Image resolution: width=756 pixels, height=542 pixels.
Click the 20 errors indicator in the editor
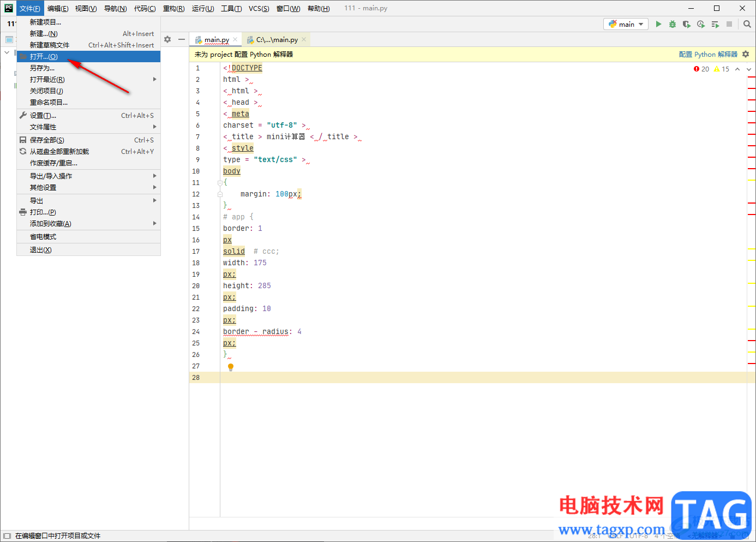(x=701, y=69)
